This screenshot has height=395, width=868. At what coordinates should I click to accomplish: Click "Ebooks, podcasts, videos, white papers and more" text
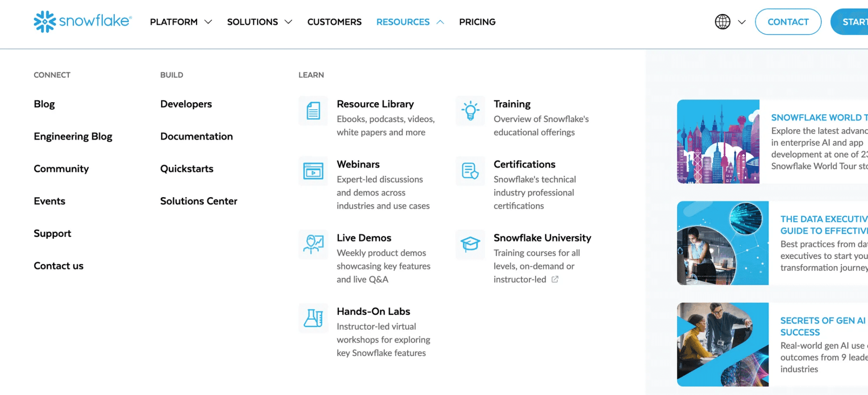point(386,126)
